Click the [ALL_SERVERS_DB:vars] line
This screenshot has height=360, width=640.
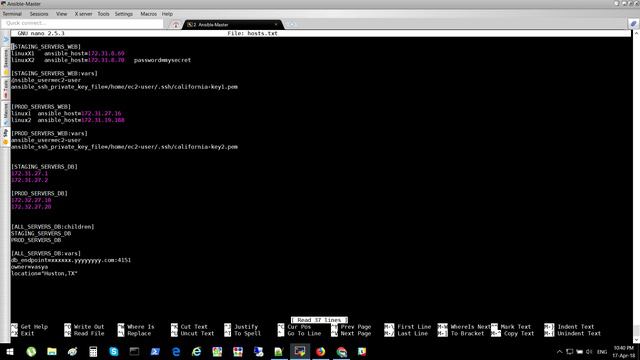point(46,253)
